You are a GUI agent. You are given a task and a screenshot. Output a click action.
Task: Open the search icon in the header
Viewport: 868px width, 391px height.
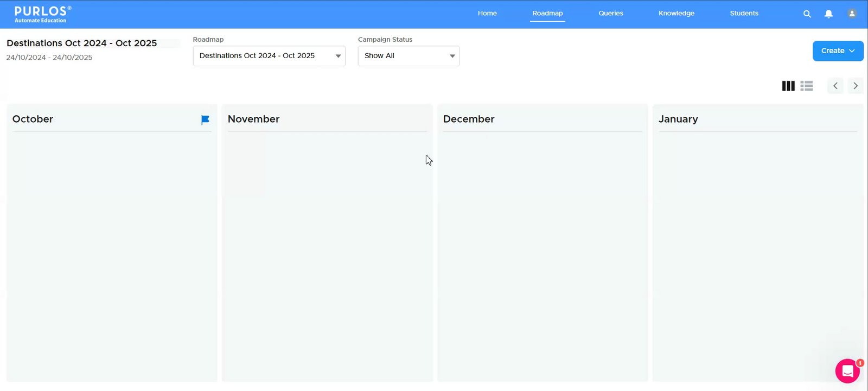[807, 14]
